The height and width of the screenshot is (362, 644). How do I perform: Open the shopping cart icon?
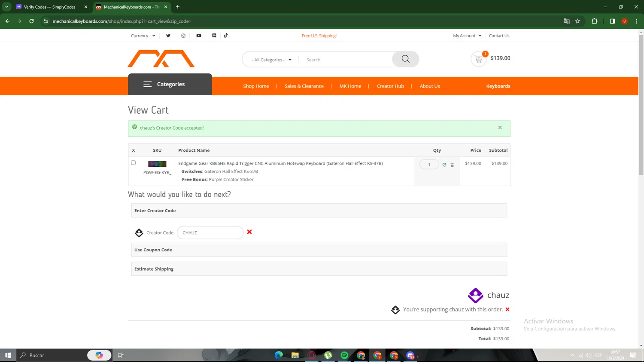point(479,59)
